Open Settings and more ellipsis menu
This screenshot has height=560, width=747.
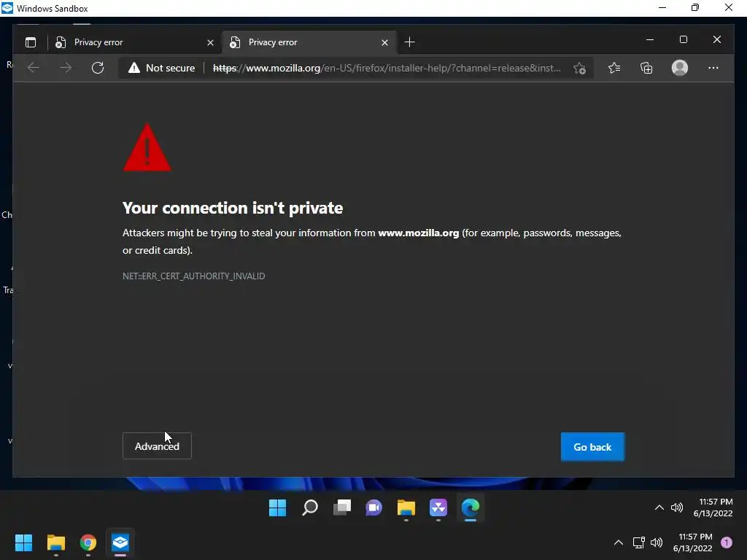(x=713, y=68)
